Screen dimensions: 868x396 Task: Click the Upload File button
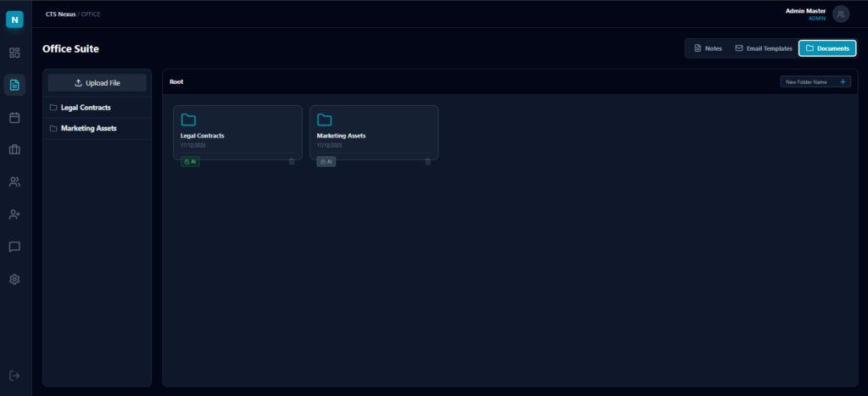coord(97,83)
